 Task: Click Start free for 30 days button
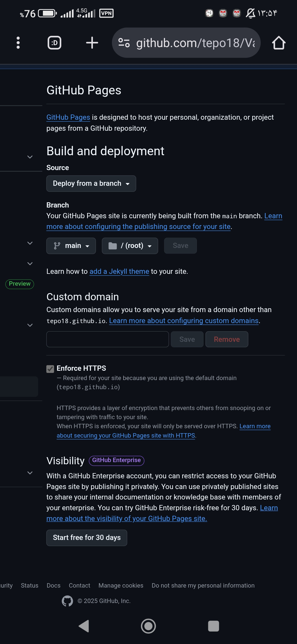(87, 538)
